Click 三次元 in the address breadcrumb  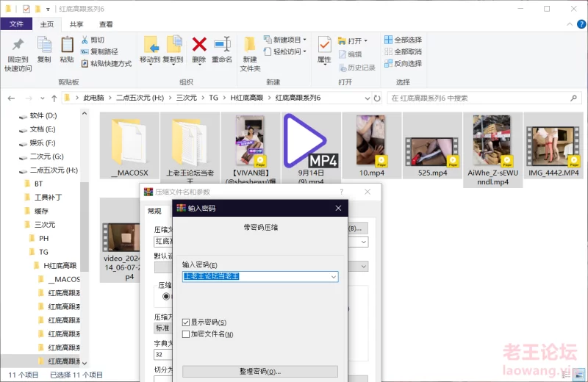click(x=187, y=98)
